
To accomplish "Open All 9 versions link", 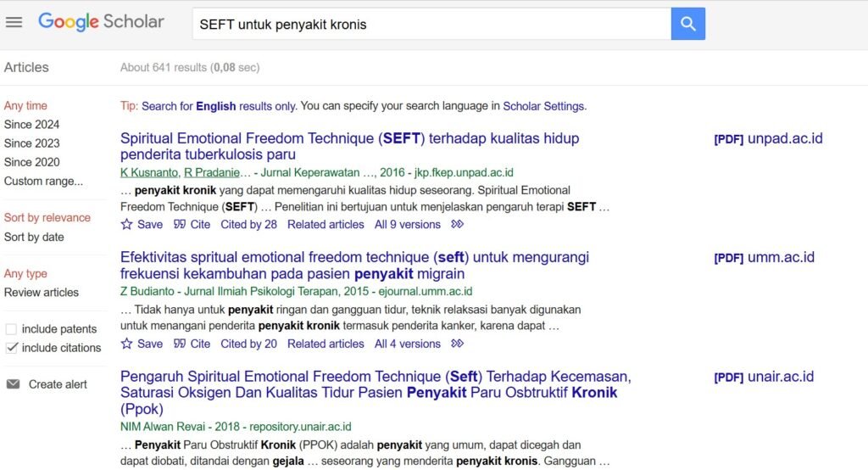I will pyautogui.click(x=408, y=225).
